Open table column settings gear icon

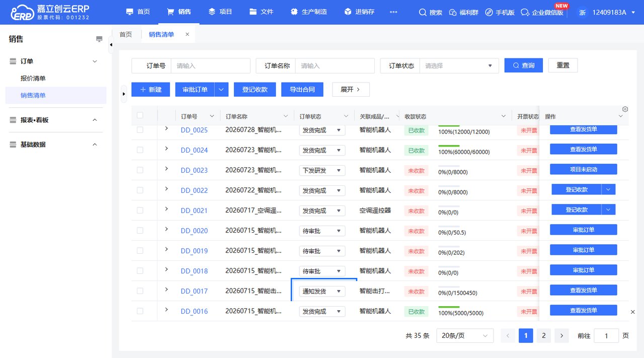tap(625, 109)
